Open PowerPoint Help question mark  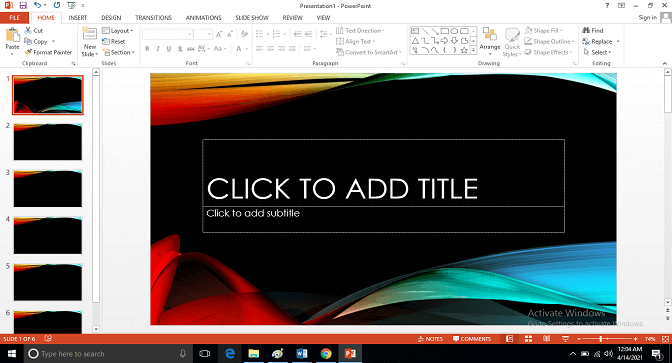click(x=607, y=6)
